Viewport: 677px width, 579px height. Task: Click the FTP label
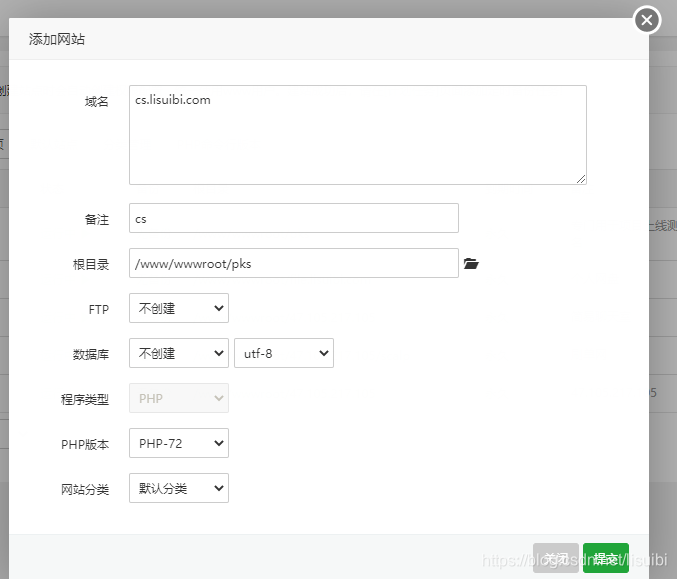point(98,310)
